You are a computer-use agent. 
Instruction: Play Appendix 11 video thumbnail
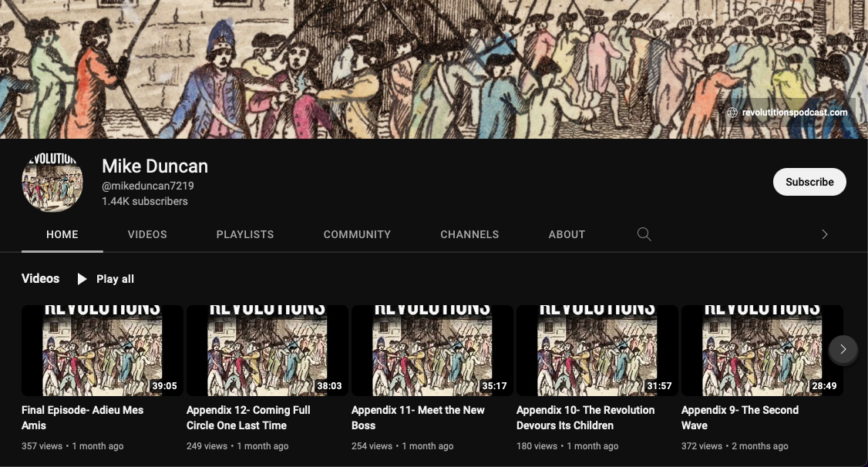point(432,350)
